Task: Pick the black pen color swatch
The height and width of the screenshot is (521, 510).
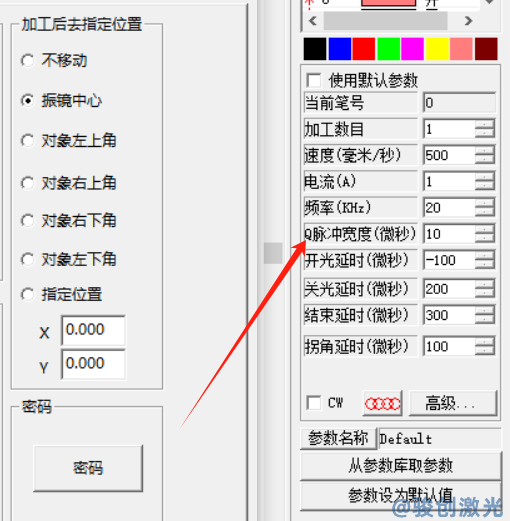Action: (x=315, y=49)
